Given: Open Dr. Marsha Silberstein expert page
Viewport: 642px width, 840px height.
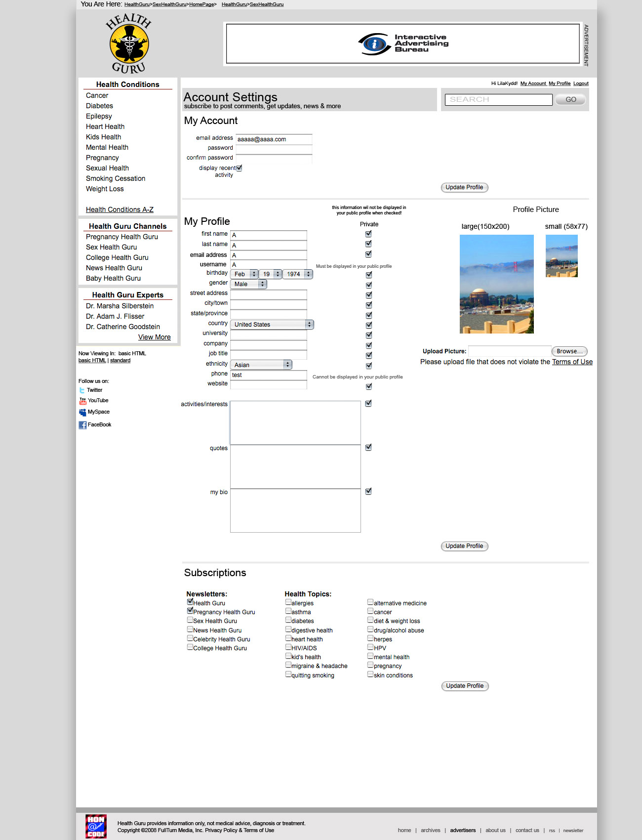Looking at the screenshot, I should (x=120, y=306).
